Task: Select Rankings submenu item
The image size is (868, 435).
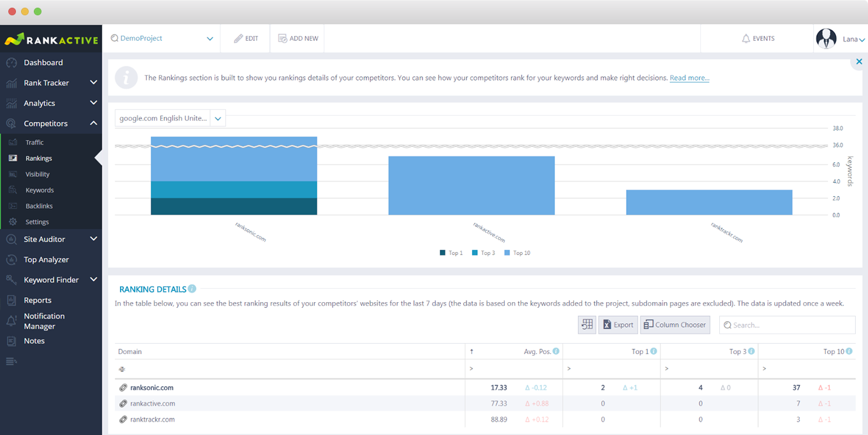Action: [x=39, y=158]
